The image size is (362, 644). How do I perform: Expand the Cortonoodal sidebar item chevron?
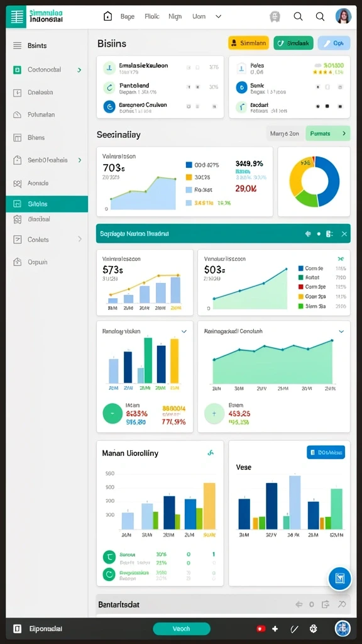[x=79, y=70]
